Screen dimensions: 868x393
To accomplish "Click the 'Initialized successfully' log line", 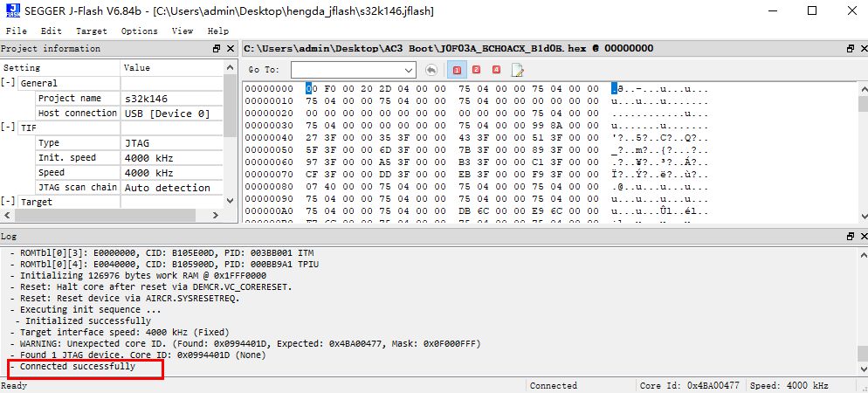I will (83, 321).
